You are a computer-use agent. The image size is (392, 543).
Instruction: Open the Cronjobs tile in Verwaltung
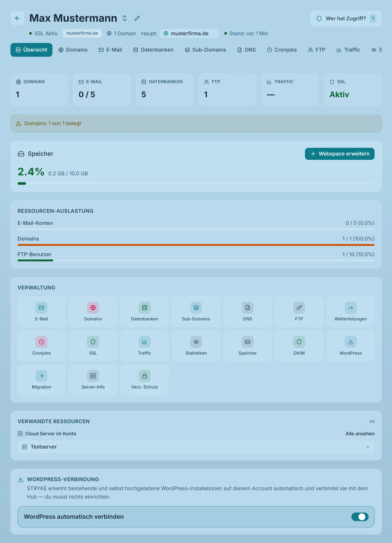[x=42, y=346]
